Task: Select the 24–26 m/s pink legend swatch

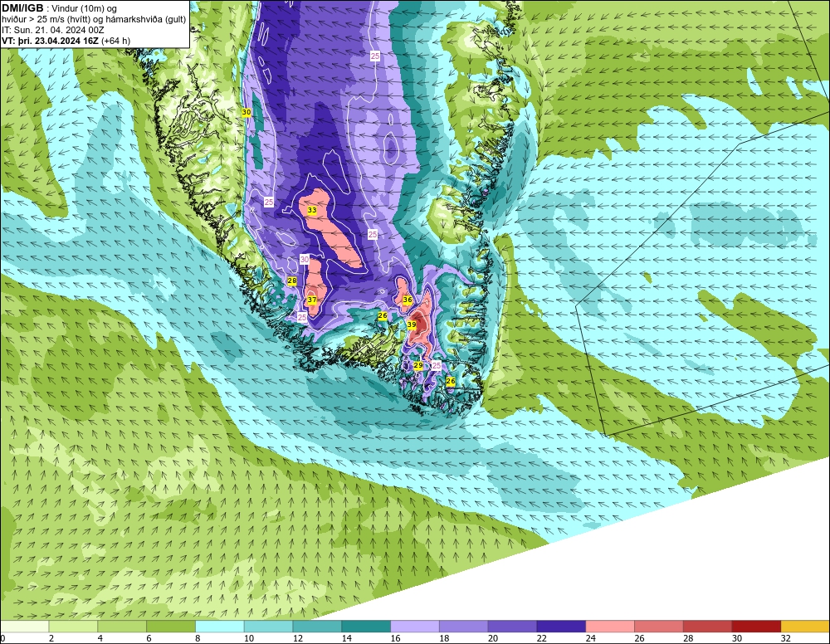Action: click(610, 627)
